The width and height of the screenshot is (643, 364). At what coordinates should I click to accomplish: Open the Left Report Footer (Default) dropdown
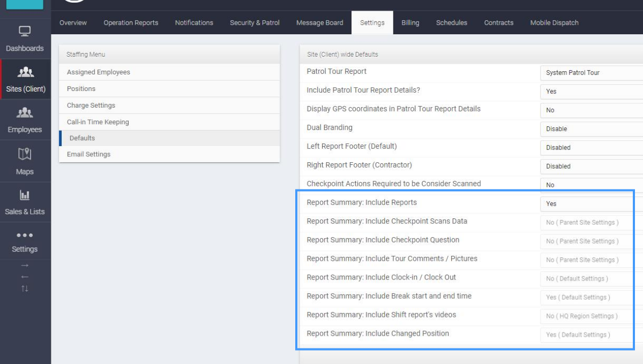(x=589, y=147)
